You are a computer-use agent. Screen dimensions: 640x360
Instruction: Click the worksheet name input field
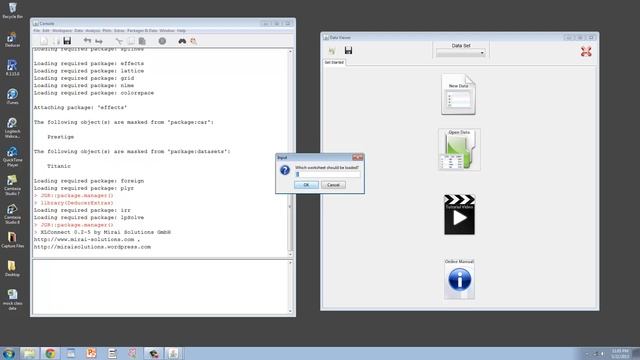pyautogui.click(x=328, y=174)
